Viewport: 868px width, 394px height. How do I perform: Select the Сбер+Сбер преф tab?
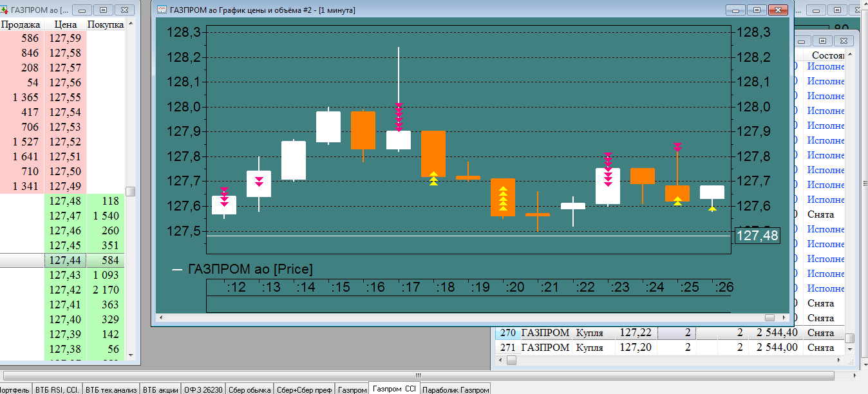coord(304,389)
